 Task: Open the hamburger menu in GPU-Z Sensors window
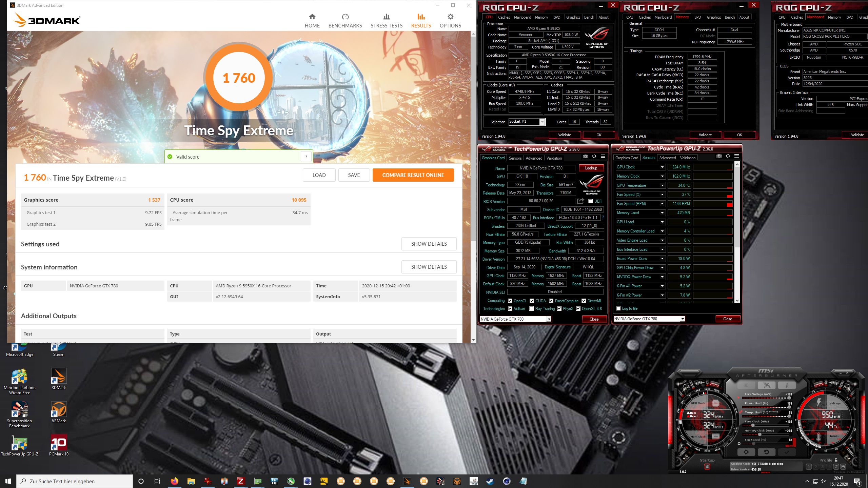(736, 156)
